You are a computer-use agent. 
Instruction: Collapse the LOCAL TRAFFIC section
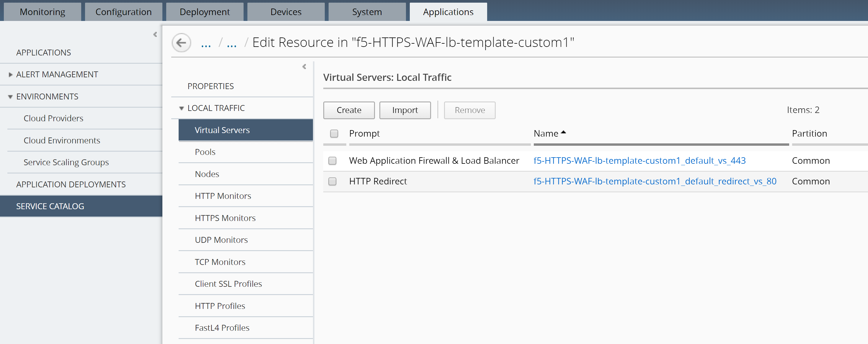[181, 108]
